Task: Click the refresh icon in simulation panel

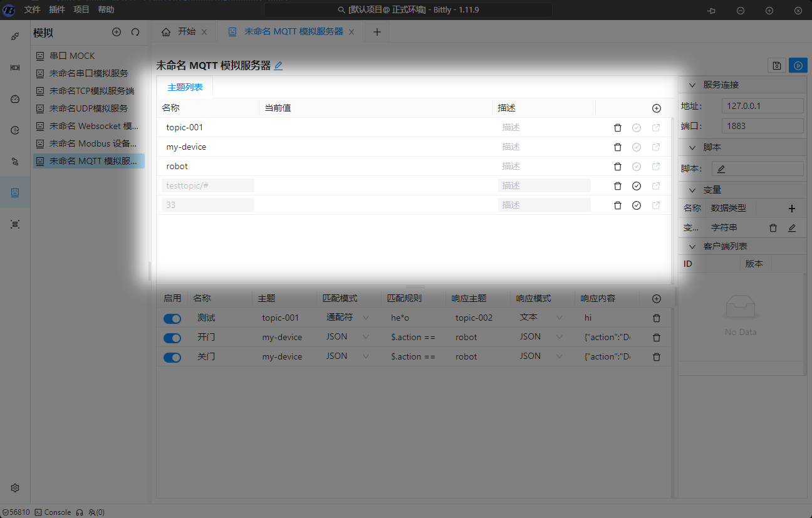Action: click(x=135, y=32)
